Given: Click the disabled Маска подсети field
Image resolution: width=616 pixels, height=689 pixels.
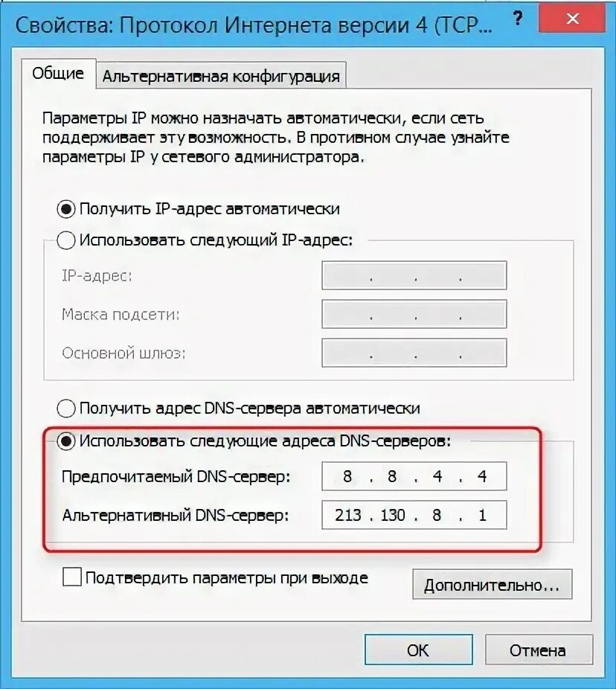Looking at the screenshot, I should click(x=414, y=314).
